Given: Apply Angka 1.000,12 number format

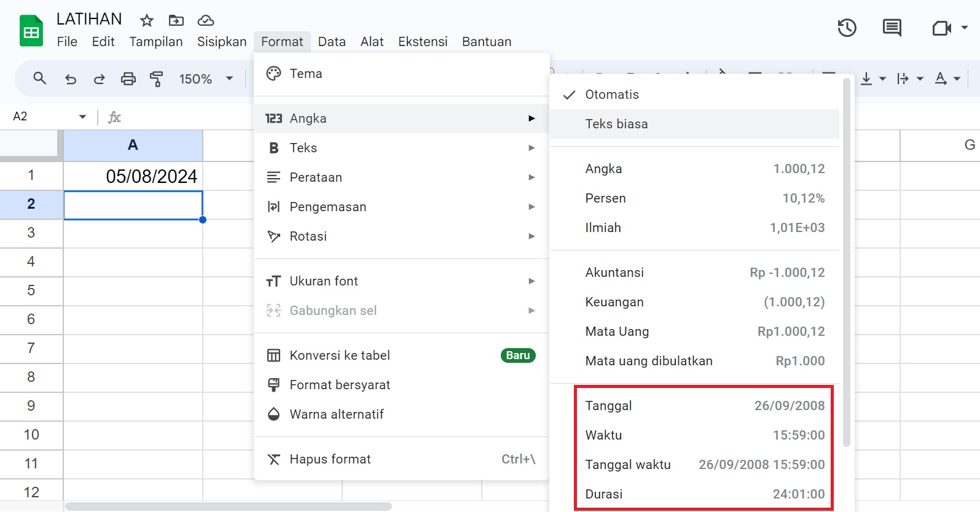Looking at the screenshot, I should 694,169.
